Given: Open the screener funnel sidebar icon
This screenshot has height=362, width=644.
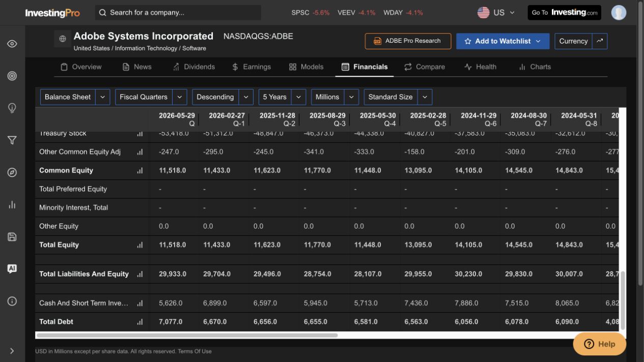Looking at the screenshot, I should 12,140.
